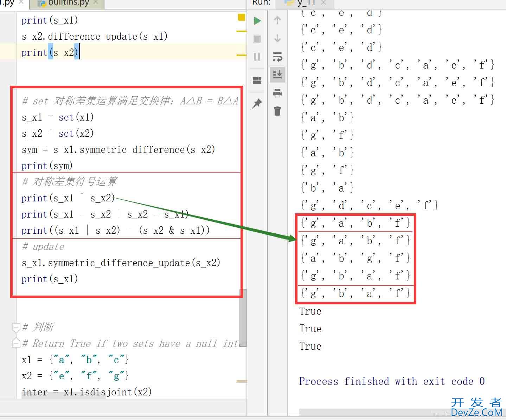Click the 'print(sym)' line

(x=47, y=166)
